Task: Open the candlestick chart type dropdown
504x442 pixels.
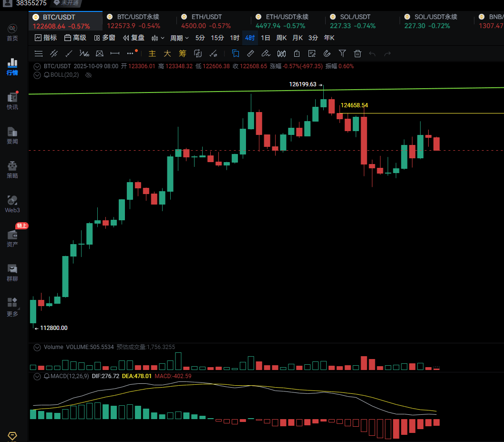Action: point(158,38)
